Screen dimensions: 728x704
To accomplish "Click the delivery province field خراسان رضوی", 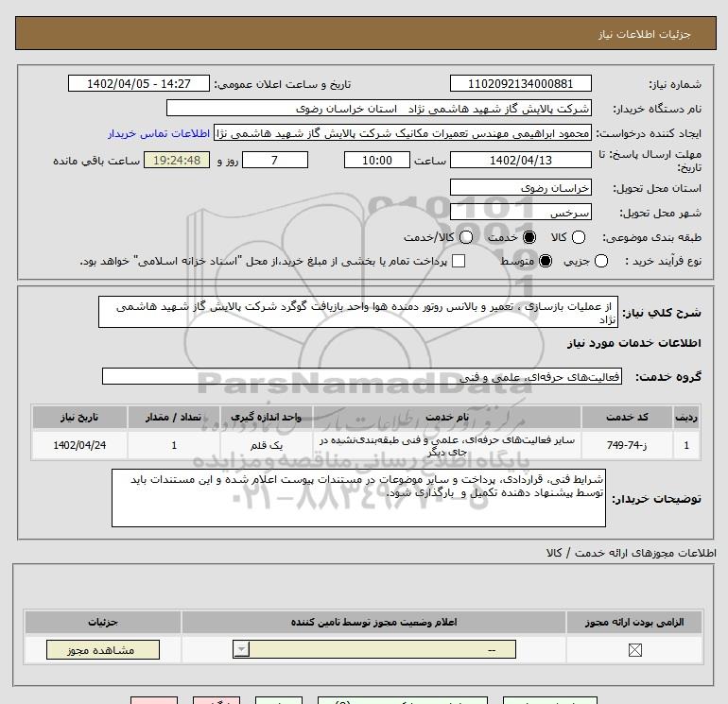I will [520, 187].
